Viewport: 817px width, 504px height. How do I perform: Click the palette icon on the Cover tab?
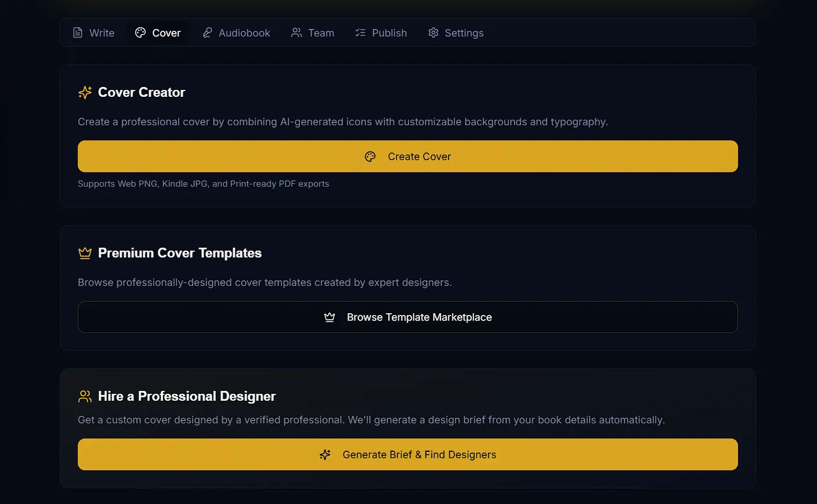coord(140,33)
